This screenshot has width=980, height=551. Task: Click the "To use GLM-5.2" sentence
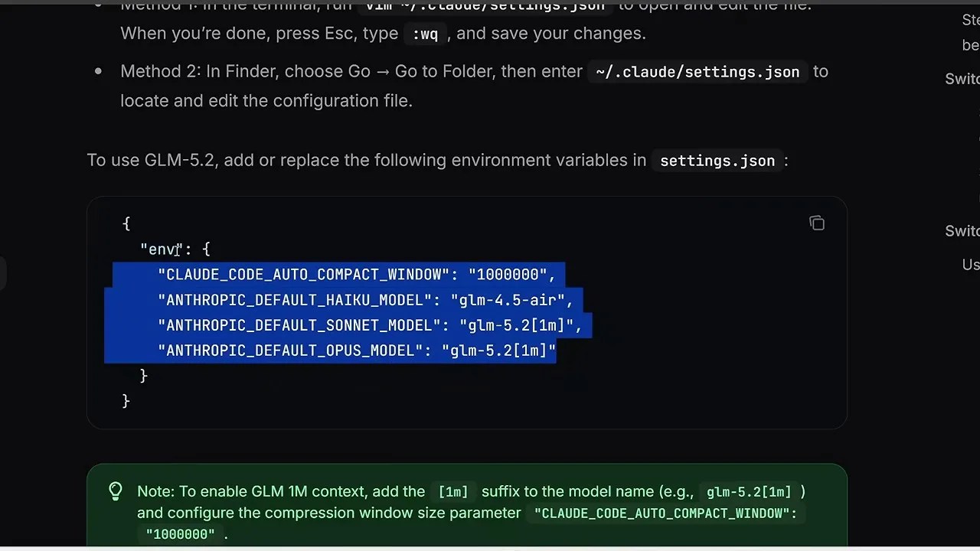click(x=437, y=161)
